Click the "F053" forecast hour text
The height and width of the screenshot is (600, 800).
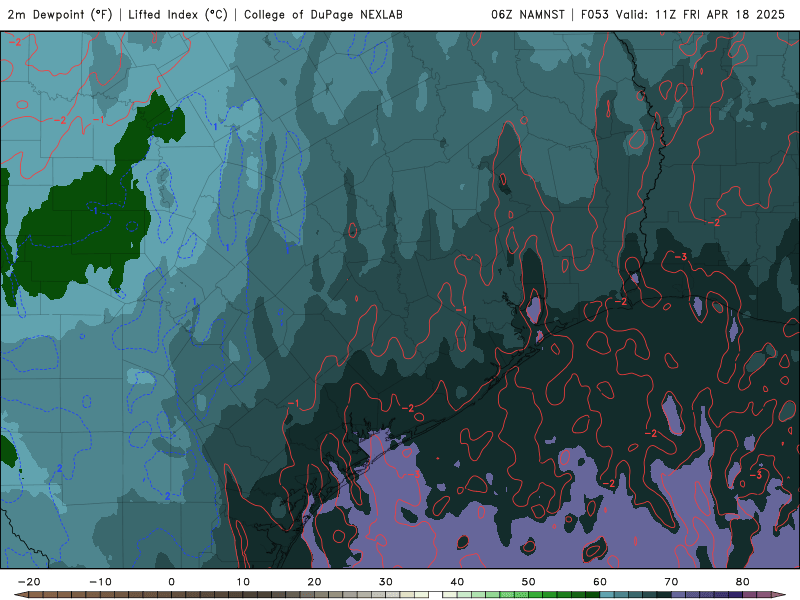(x=595, y=14)
